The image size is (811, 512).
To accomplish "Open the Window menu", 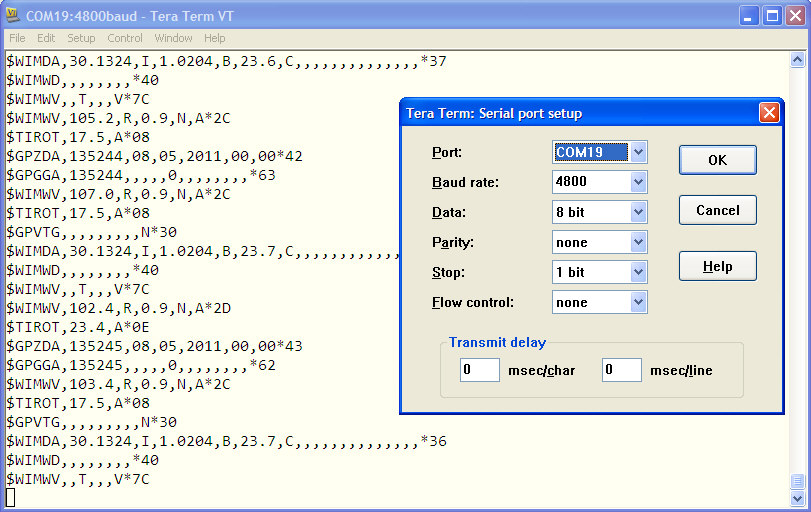I will click(173, 38).
